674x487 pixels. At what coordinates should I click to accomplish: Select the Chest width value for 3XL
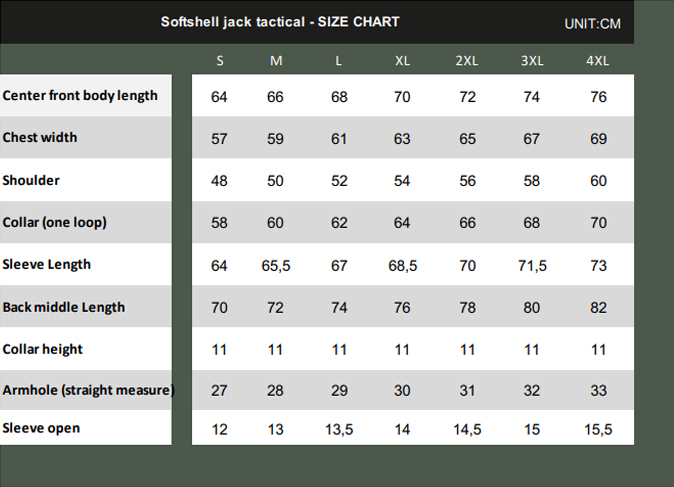[x=532, y=139]
